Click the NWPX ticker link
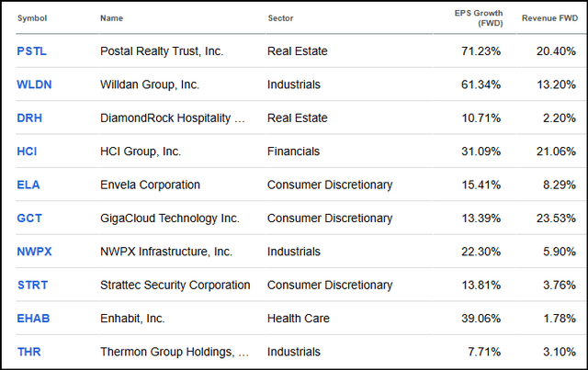 coord(35,252)
